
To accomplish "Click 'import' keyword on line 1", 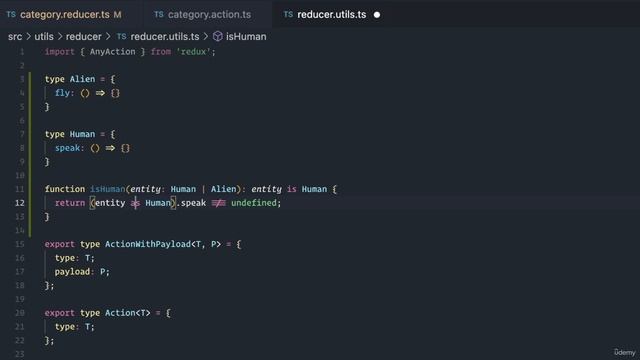I will (x=60, y=52).
